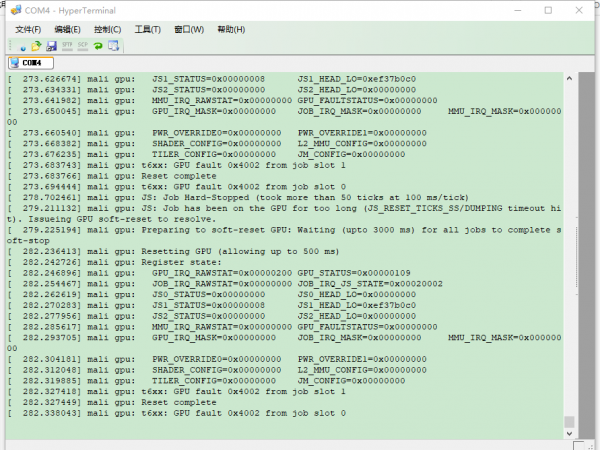Open the 窗口(W) menu
The height and width of the screenshot is (450, 600).
click(x=188, y=29)
